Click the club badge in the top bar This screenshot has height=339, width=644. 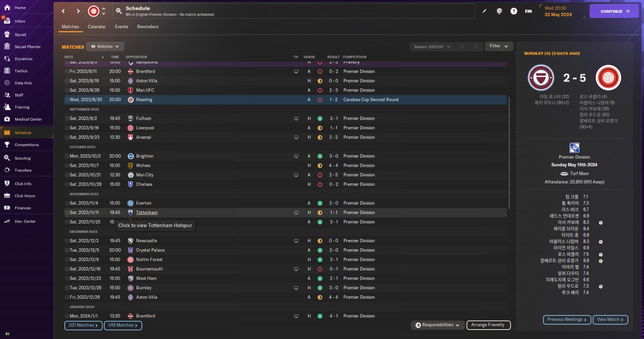[94, 11]
